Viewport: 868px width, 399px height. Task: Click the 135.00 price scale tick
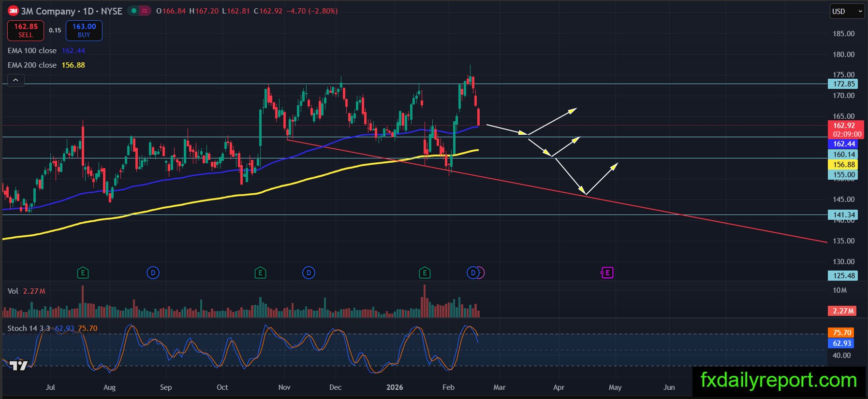point(843,241)
